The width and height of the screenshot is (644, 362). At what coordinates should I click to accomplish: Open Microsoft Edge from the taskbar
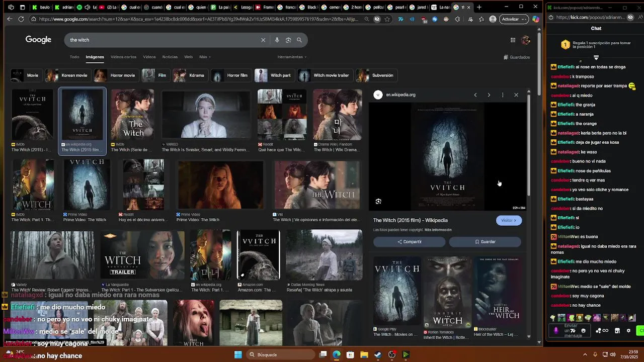337,354
